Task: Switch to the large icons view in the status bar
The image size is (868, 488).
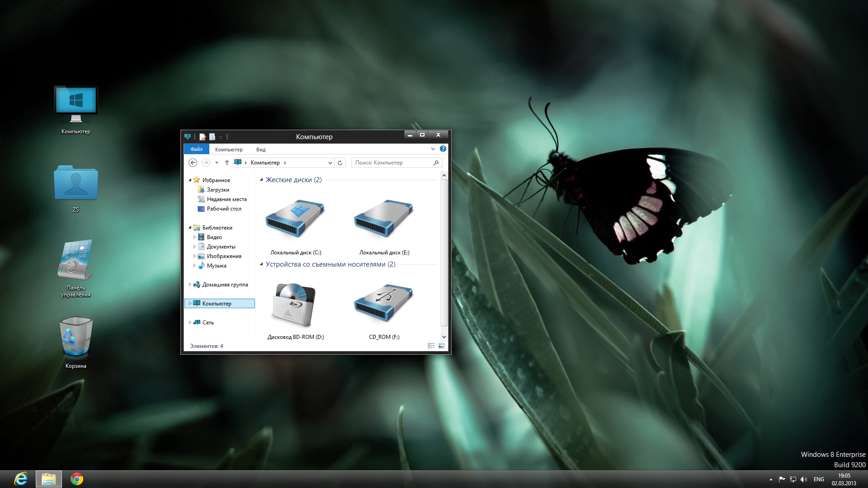Action: pos(441,346)
